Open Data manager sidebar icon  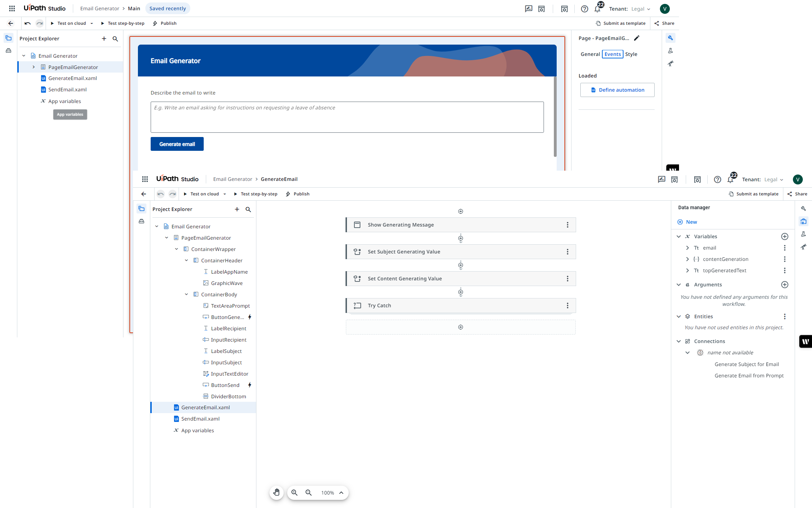[804, 221]
